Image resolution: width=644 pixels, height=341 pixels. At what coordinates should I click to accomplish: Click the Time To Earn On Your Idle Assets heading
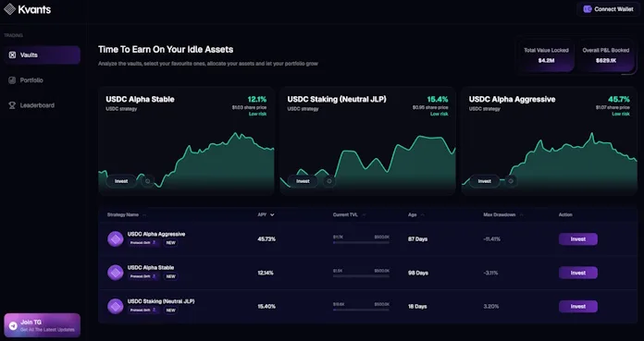coord(166,50)
